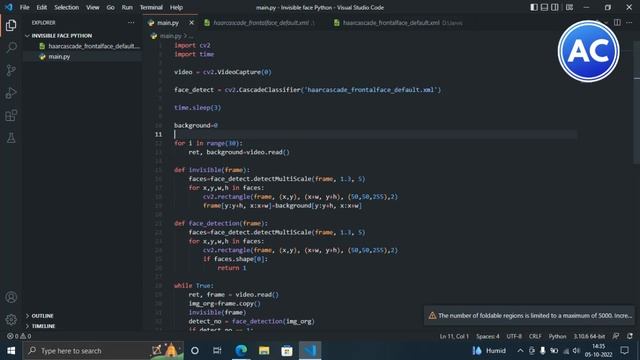This screenshot has height=360, width=640.
Task: Open the Search view in activity bar
Action: click(11, 47)
